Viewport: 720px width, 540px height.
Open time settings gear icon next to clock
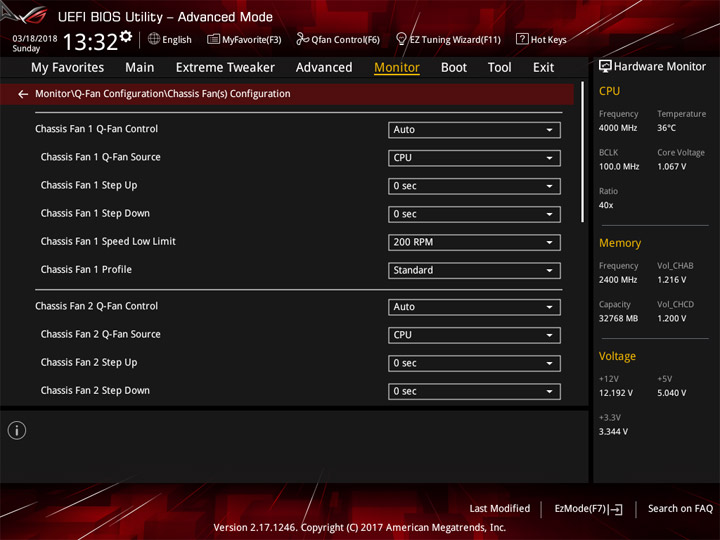point(126,36)
